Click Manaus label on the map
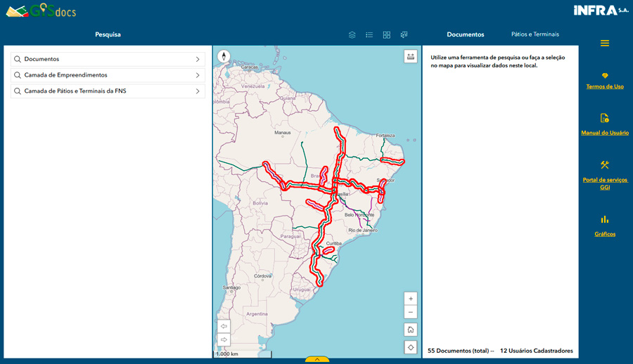 (283, 132)
